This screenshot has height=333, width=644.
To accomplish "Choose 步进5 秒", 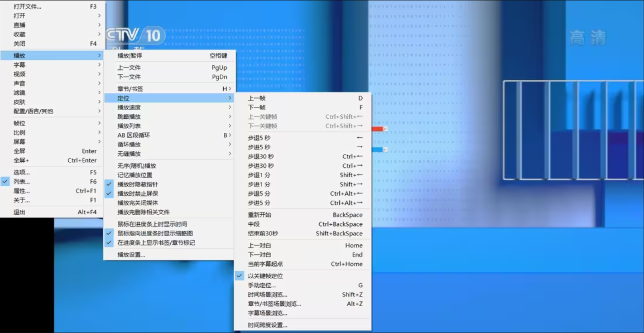I will (x=303, y=147).
